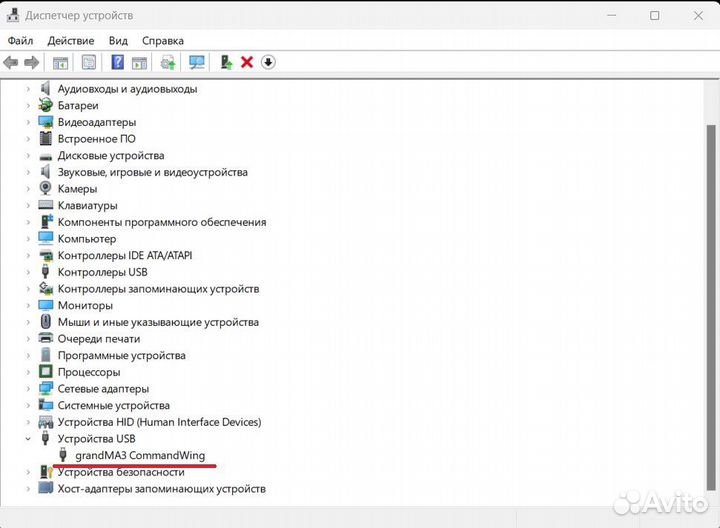This screenshot has width=720, height=528.
Task: Select the grandMA3 CommandWing device
Action: pyautogui.click(x=139, y=455)
